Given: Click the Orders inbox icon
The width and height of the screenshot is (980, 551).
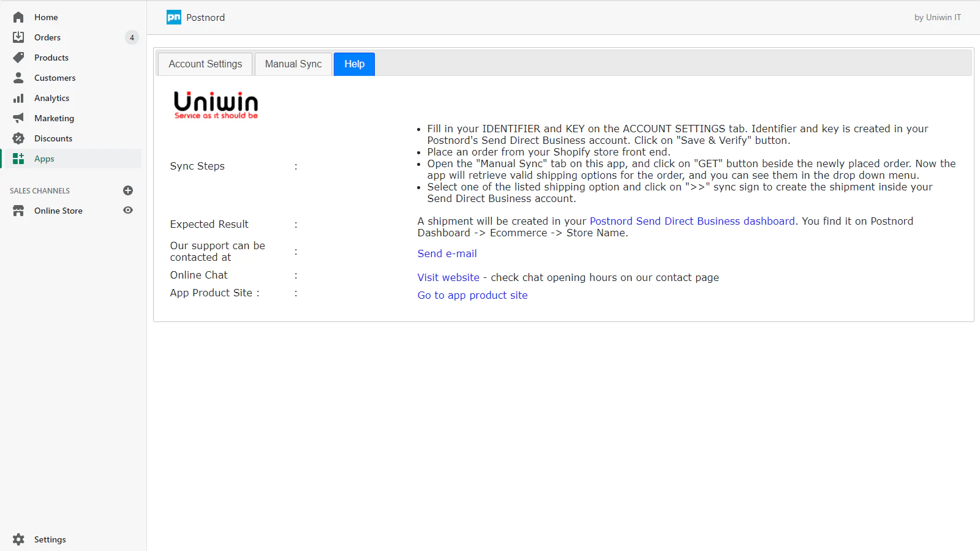Looking at the screenshot, I should (18, 37).
